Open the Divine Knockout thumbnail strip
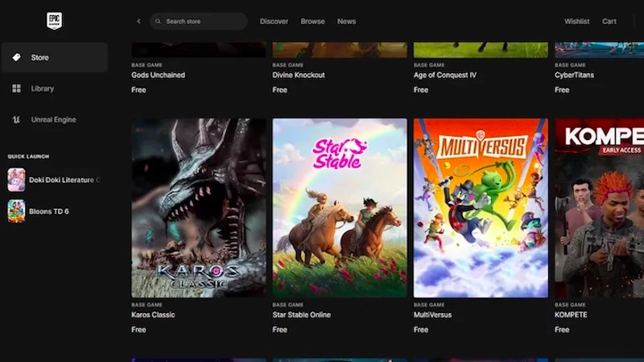The width and height of the screenshot is (644, 362). click(x=340, y=50)
